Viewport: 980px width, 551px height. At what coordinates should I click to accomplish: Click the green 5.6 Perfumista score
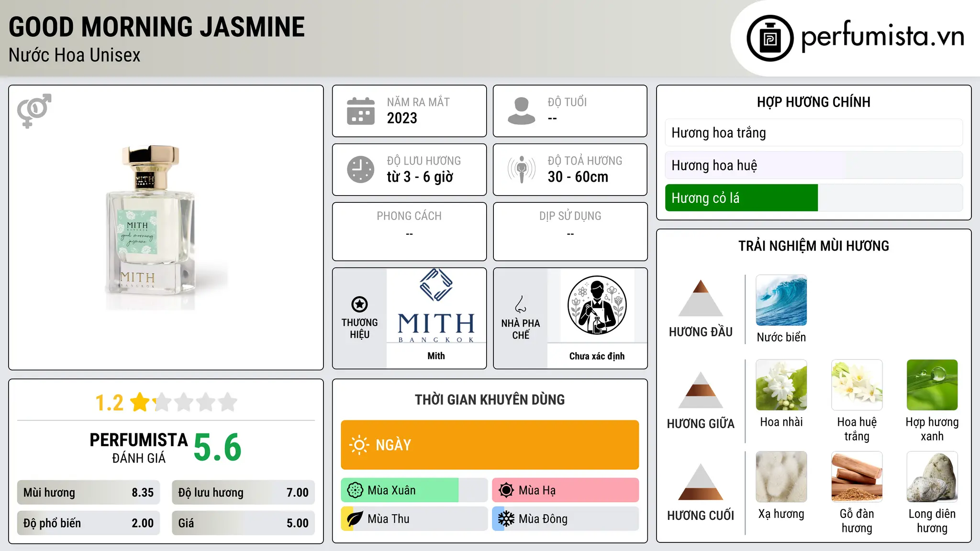click(x=217, y=448)
